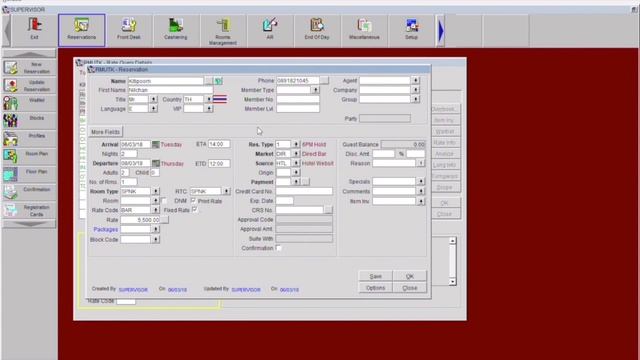Screen dimensions: 640x360
Task: Expand the Packages dropdown
Action: 156,229
